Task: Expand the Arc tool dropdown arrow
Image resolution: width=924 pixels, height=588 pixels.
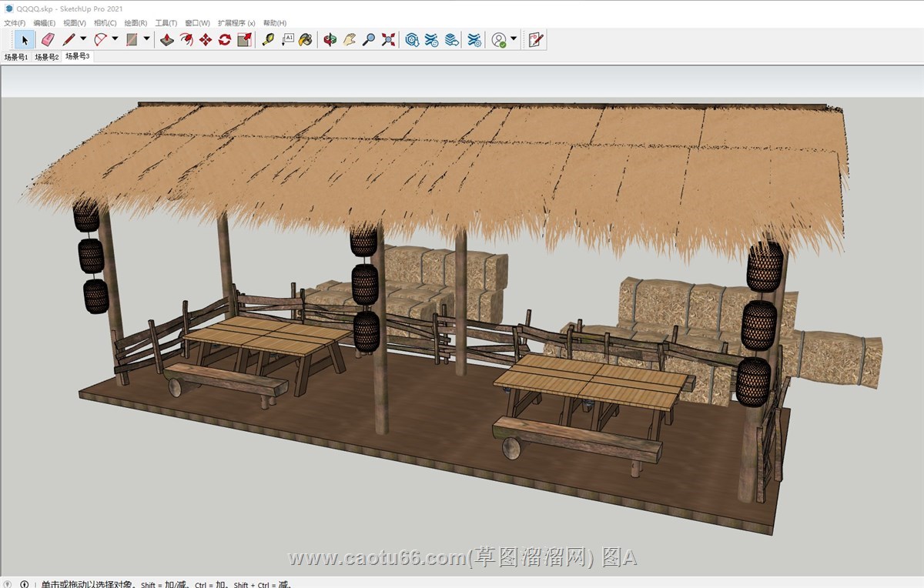Action: pos(115,39)
